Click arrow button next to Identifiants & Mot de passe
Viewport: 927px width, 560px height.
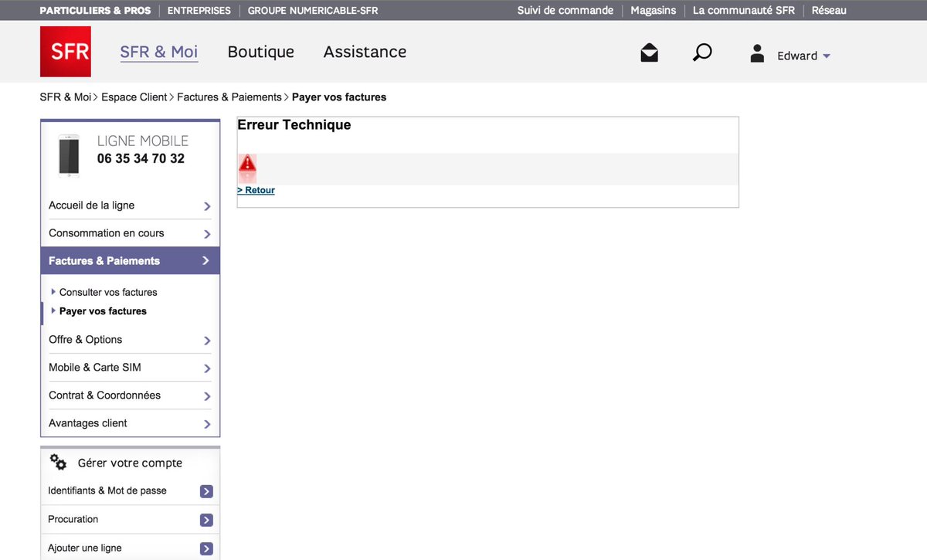point(206,491)
